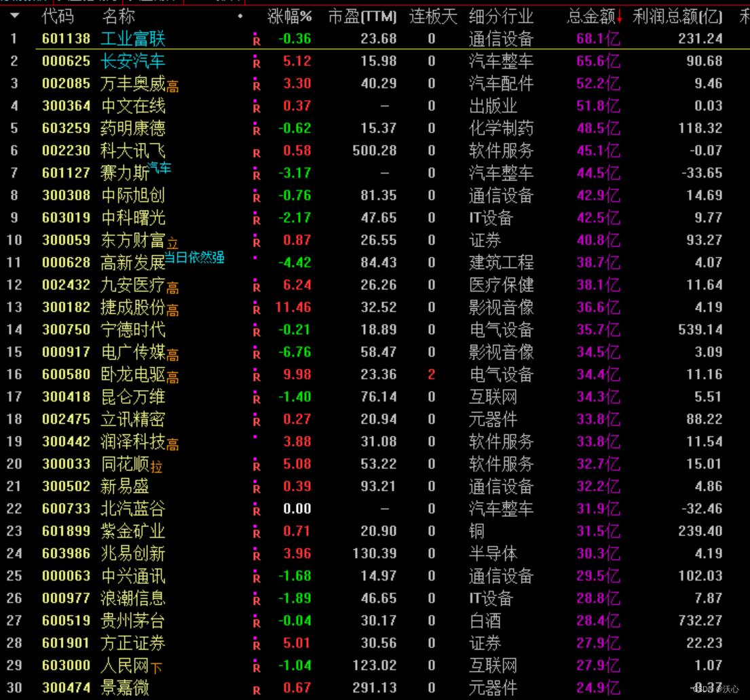Click the 立 tag next to 东方财富
Viewport: 750px width, 700px height.
(172, 243)
